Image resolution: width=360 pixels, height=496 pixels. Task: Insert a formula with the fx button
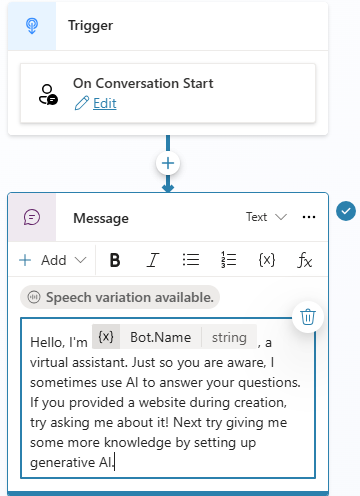coord(305,260)
